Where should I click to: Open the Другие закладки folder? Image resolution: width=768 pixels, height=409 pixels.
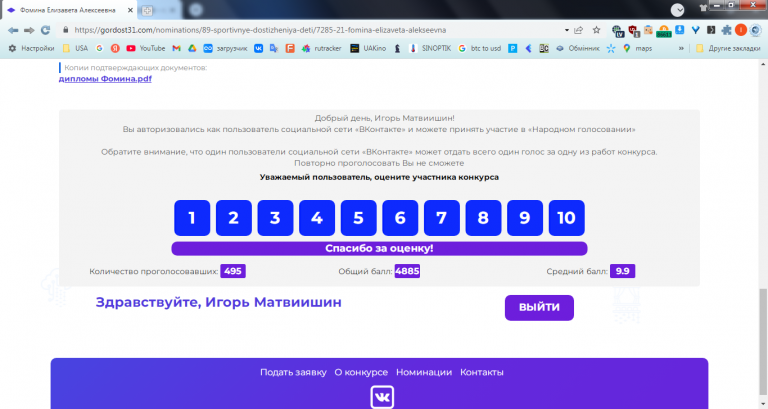coord(728,48)
